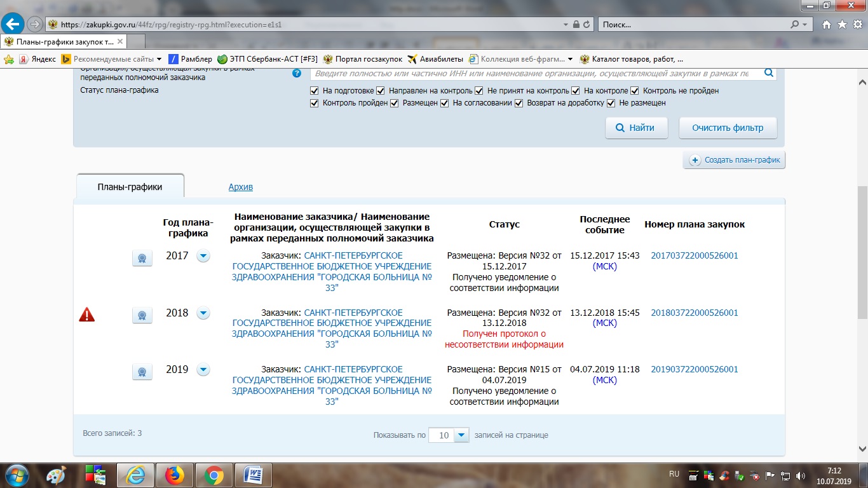This screenshot has height=488, width=868.
Task: Open Favorites with the star icon
Action: point(842,25)
